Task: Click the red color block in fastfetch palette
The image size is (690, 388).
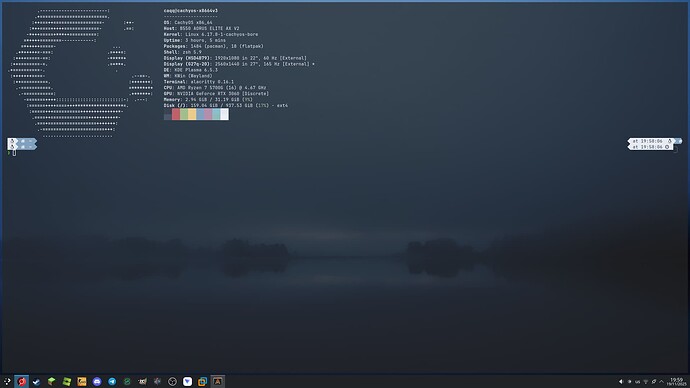Action: [x=176, y=114]
